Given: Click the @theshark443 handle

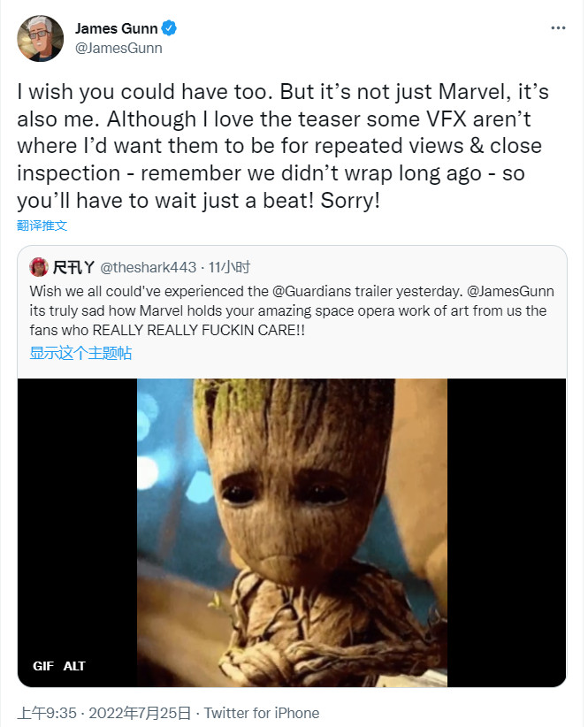Looking at the screenshot, I should point(148,267).
